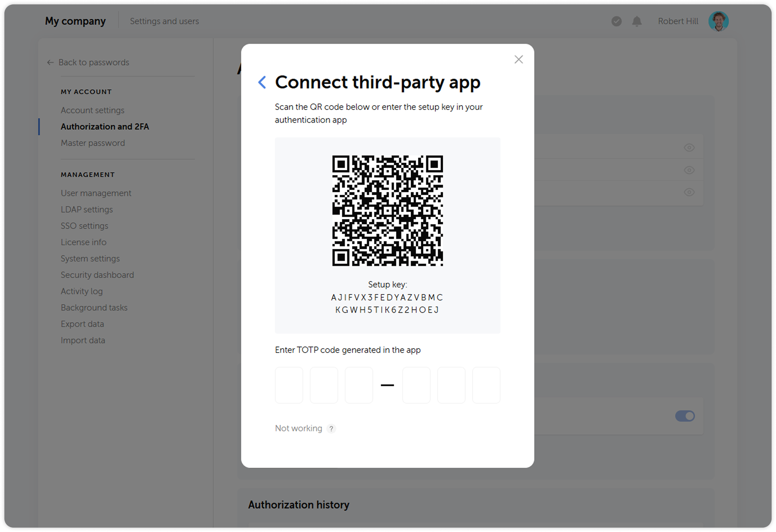Image resolution: width=776 pixels, height=532 pixels.
Task: Open LDAP settings
Action: tap(87, 210)
